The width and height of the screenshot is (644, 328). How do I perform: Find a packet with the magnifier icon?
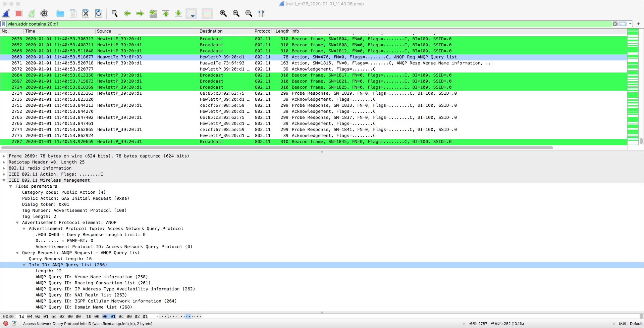click(x=115, y=13)
